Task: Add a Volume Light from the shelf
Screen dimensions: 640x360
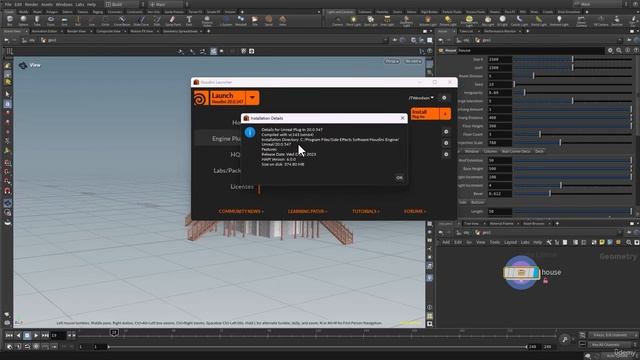Action: pos(428,20)
